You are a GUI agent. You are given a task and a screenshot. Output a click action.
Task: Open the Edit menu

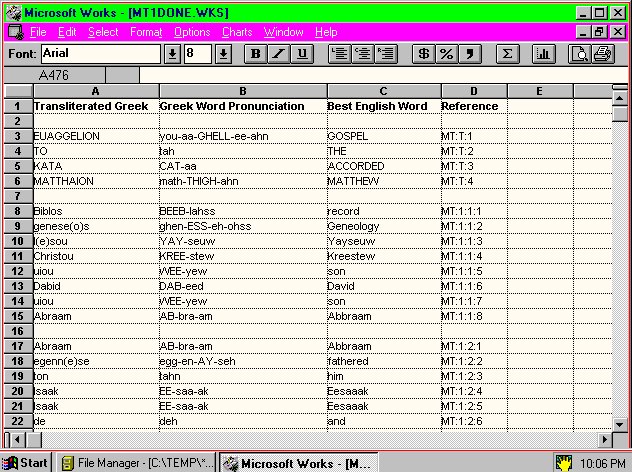tap(67, 32)
